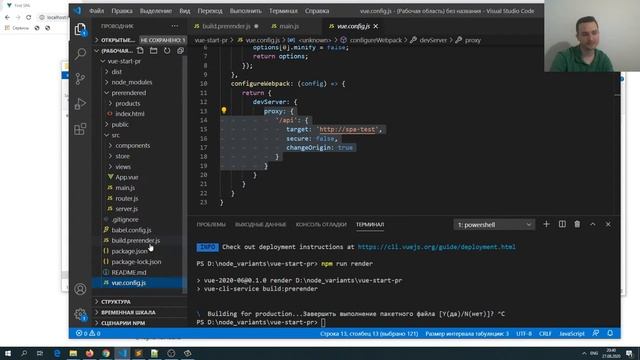Change CRLF line ending in status bar

coord(545,333)
